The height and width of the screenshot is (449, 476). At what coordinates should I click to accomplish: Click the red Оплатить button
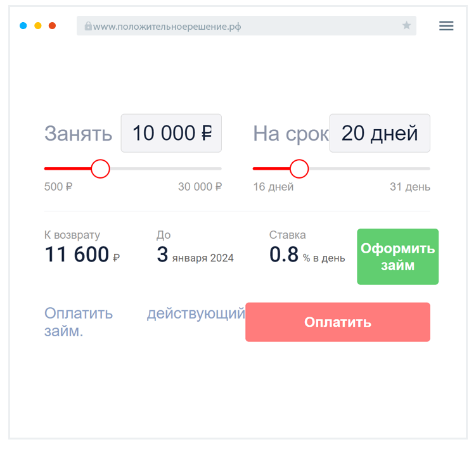pos(338,322)
